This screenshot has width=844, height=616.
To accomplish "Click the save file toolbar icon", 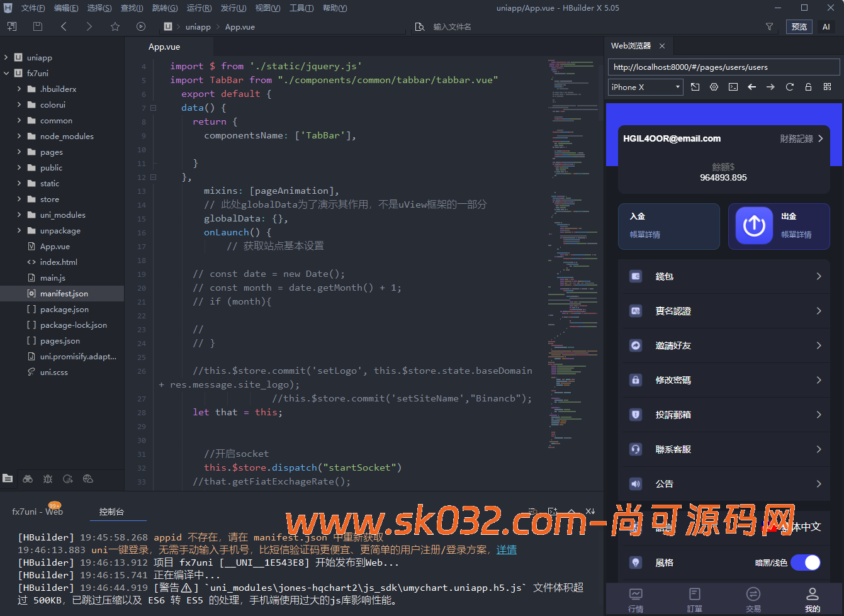I will pos(38,26).
